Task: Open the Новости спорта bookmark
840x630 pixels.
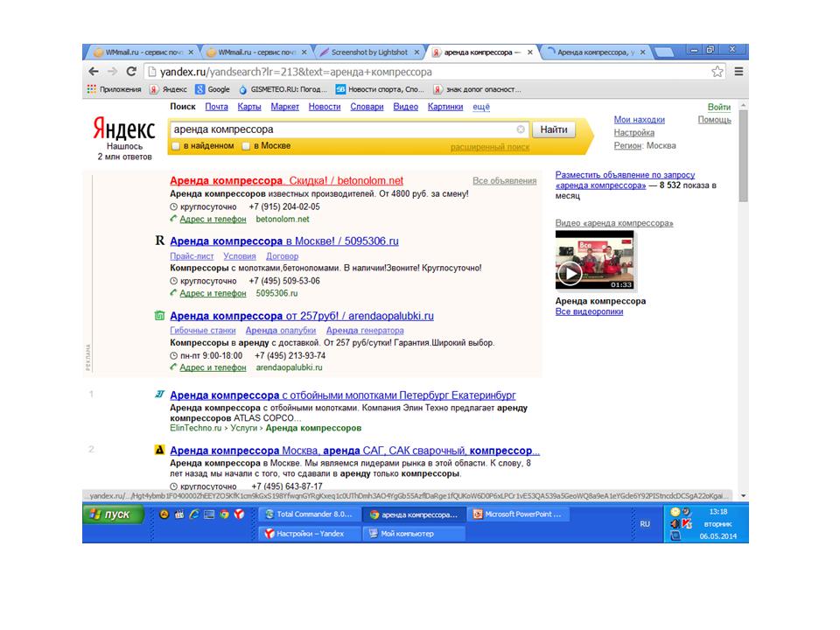Action: 380,89
